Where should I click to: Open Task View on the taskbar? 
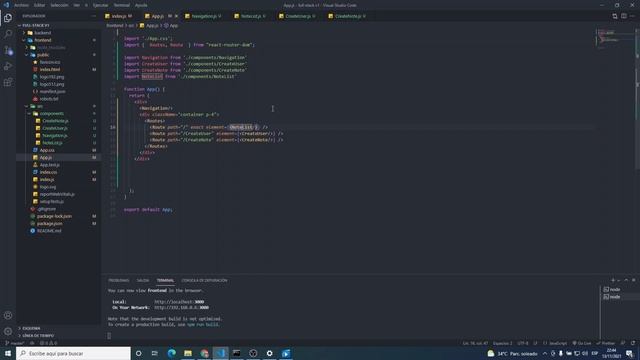[155, 353]
